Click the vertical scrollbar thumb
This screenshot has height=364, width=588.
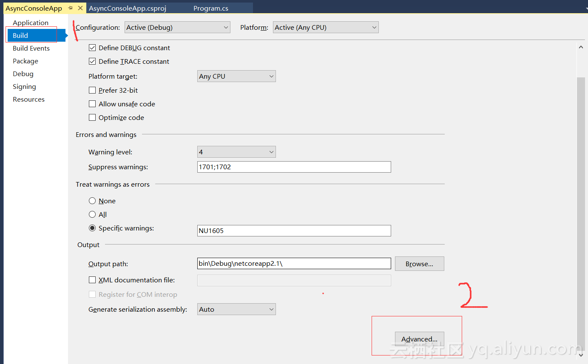[581, 213]
